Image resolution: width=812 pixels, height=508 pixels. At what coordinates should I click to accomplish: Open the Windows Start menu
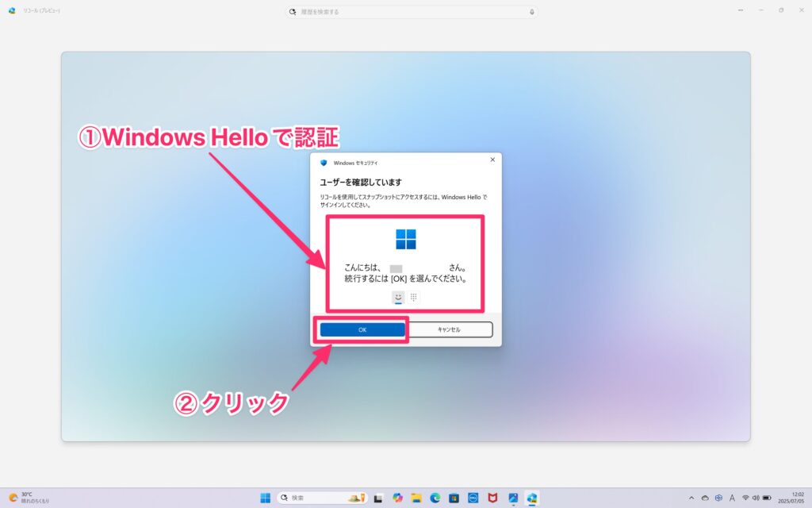[x=265, y=498]
